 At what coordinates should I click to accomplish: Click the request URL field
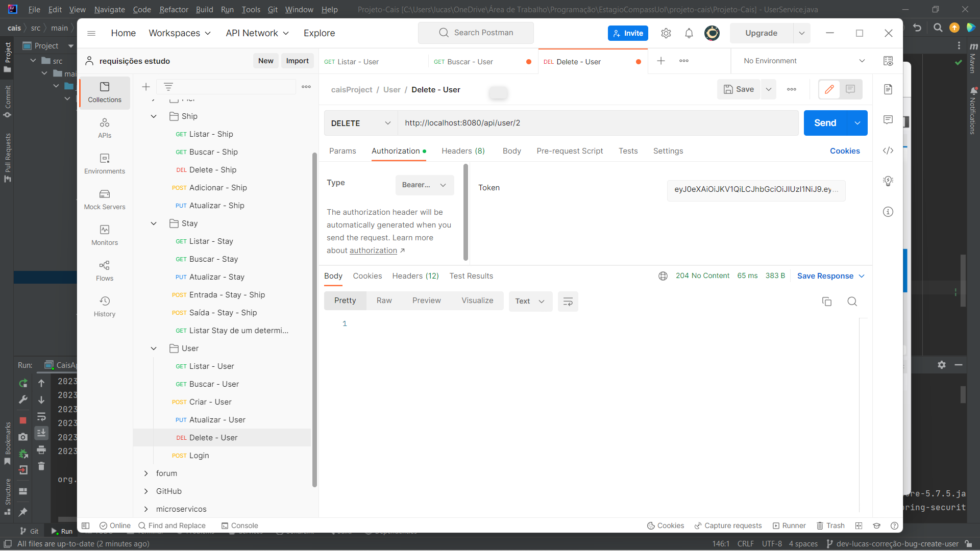[x=597, y=123]
